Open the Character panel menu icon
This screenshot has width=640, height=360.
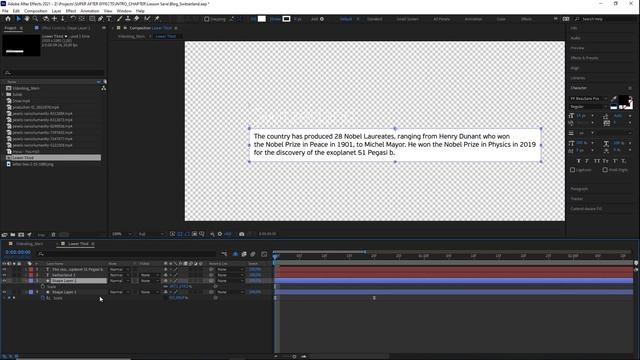tap(630, 88)
